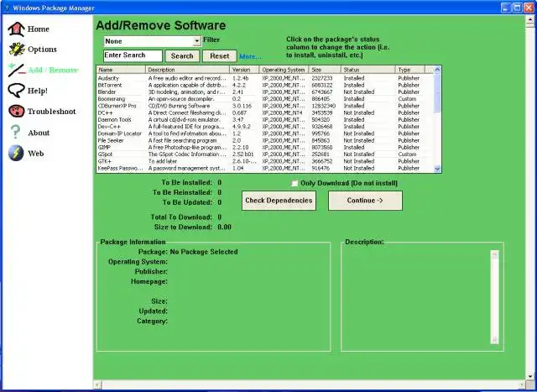
Task: Select the BitTorrent package row
Action: (265, 86)
